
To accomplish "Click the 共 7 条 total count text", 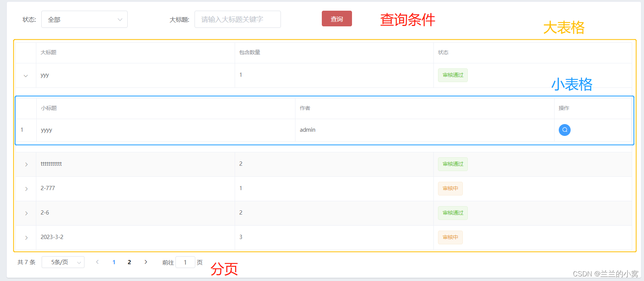I will 26,262.
